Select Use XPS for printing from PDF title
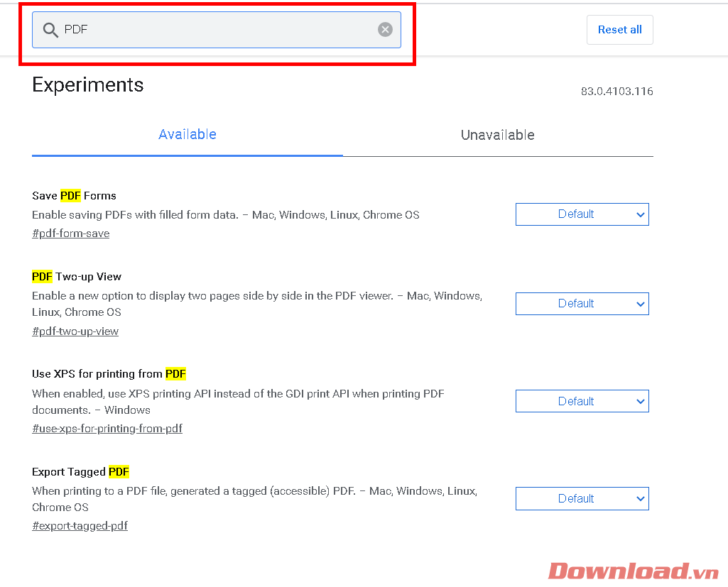This screenshot has width=728, height=587. (109, 374)
